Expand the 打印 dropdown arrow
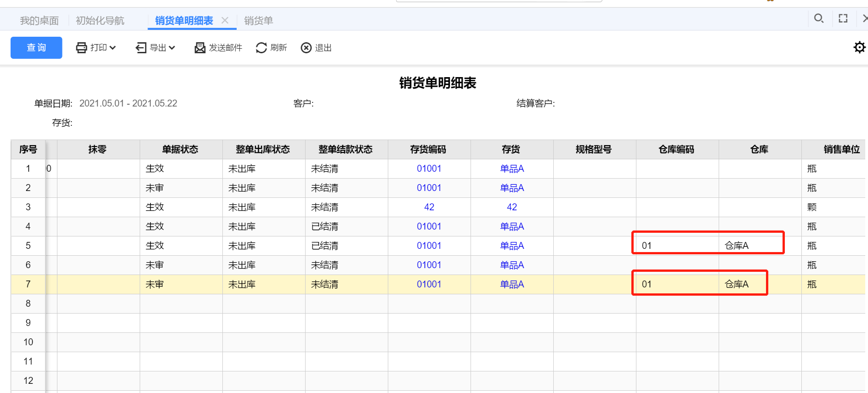The image size is (868, 393). coord(113,48)
